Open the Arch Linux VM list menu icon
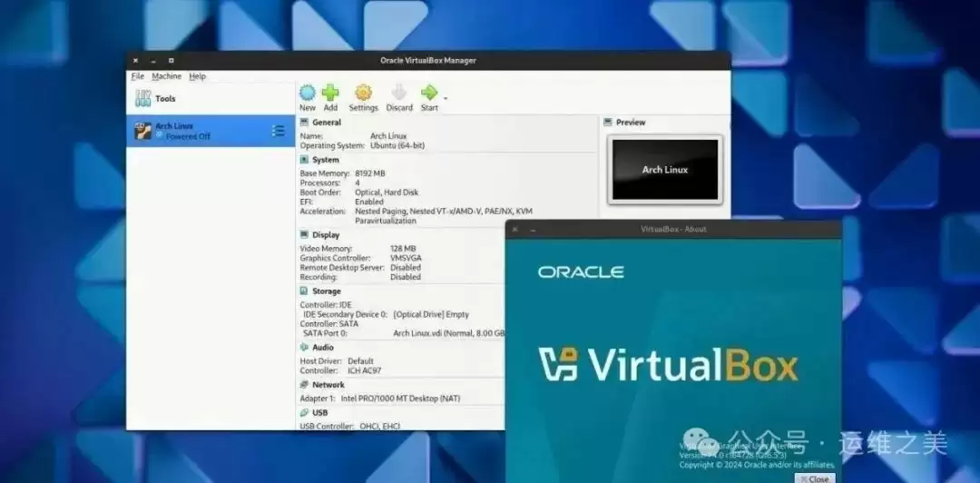This screenshot has height=483, width=980. [x=279, y=131]
